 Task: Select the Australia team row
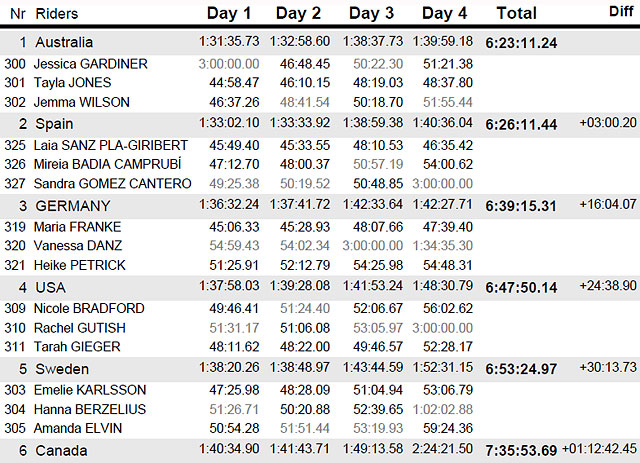pos(320,42)
